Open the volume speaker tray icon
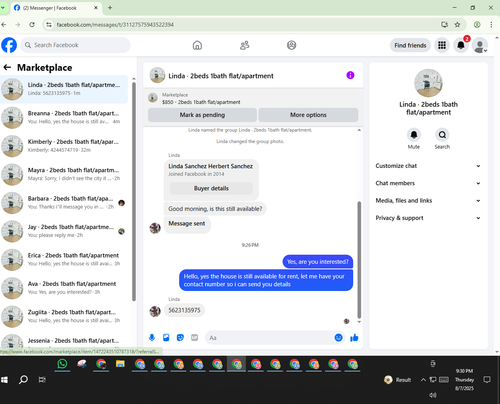This screenshot has width=500, height=404. tap(433, 395)
